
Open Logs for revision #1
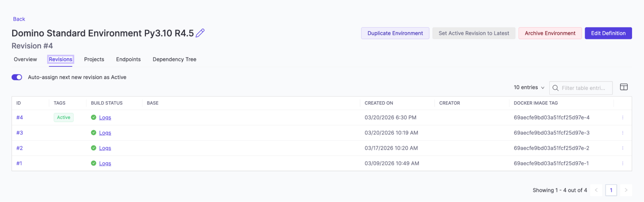(x=105, y=163)
